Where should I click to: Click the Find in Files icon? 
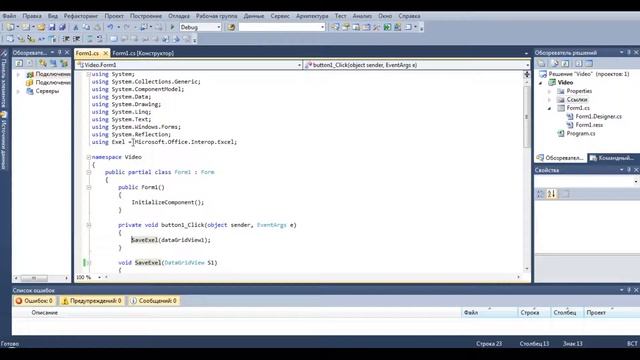point(231,27)
